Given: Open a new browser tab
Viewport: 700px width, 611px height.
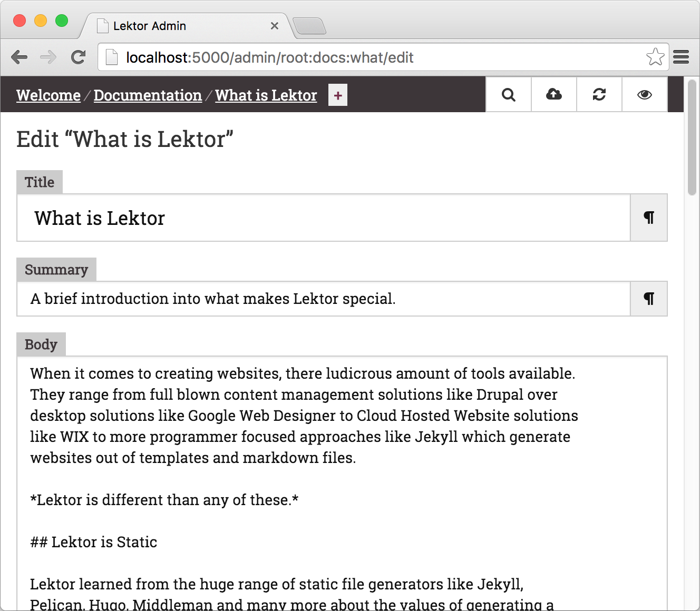Looking at the screenshot, I should point(309,26).
